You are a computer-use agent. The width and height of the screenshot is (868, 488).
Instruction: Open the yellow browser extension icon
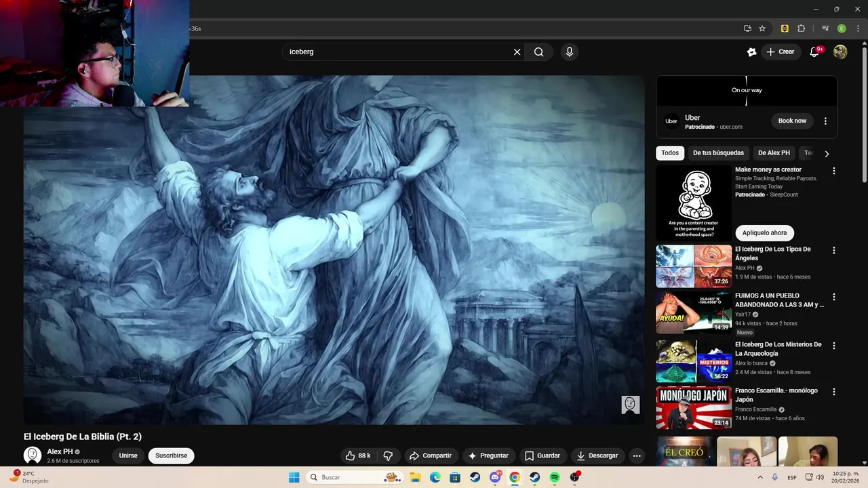pos(785,28)
